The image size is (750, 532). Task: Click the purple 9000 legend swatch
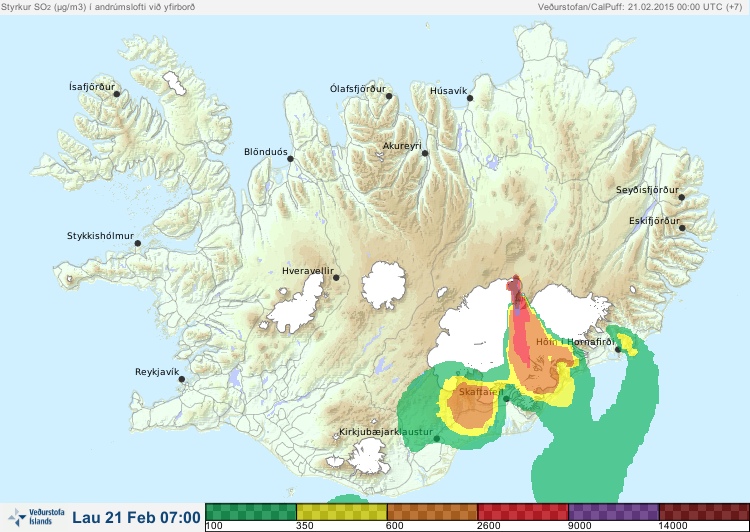coord(614,512)
